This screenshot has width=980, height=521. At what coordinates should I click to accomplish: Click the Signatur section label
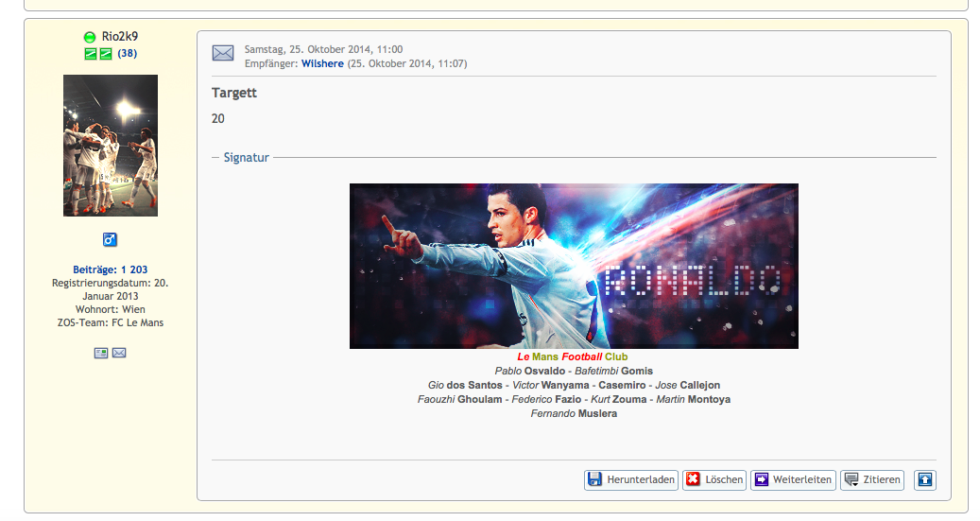247,158
